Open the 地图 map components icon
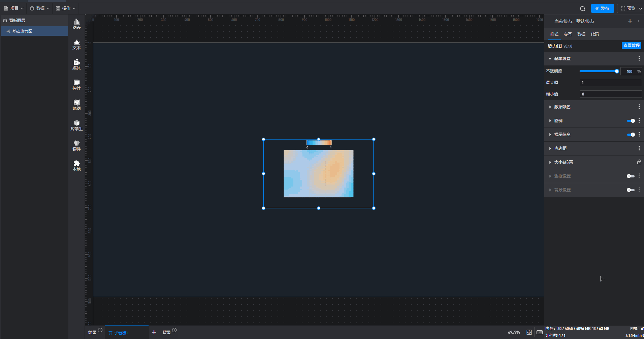Image resolution: width=644 pixels, height=339 pixels. coord(76,105)
